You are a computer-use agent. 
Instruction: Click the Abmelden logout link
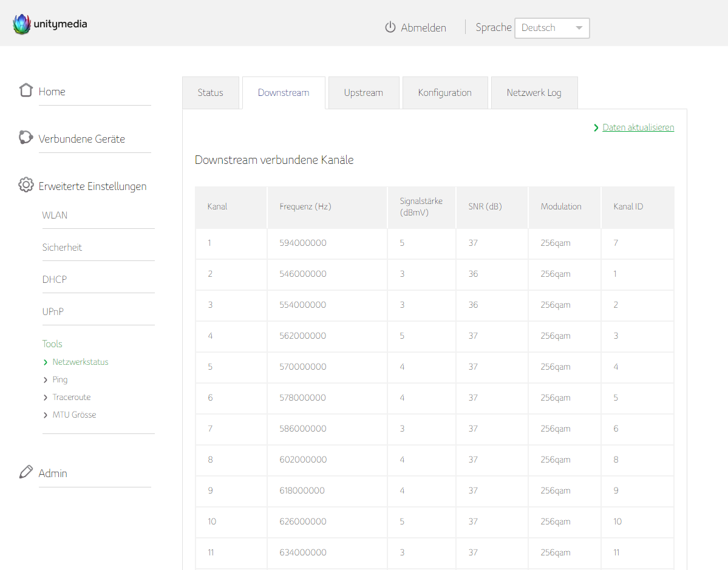(x=423, y=28)
